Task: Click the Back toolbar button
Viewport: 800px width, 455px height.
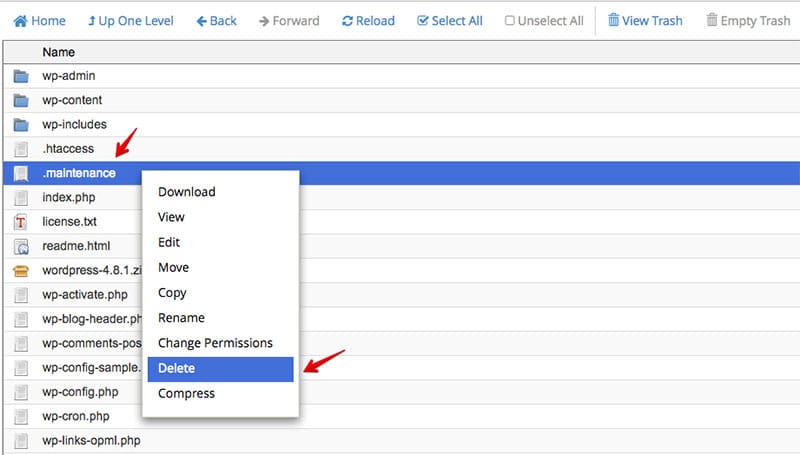Action: point(216,21)
